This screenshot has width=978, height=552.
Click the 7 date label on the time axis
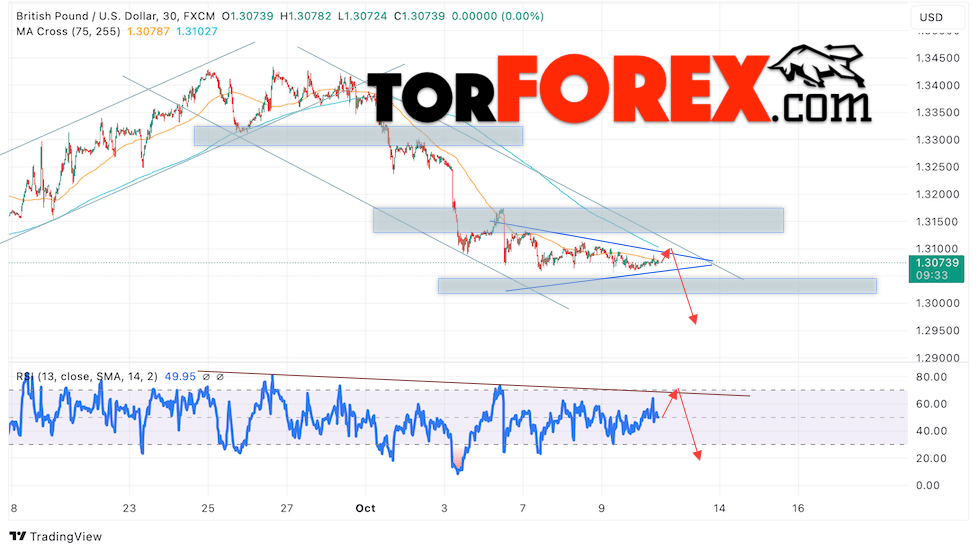click(x=523, y=508)
